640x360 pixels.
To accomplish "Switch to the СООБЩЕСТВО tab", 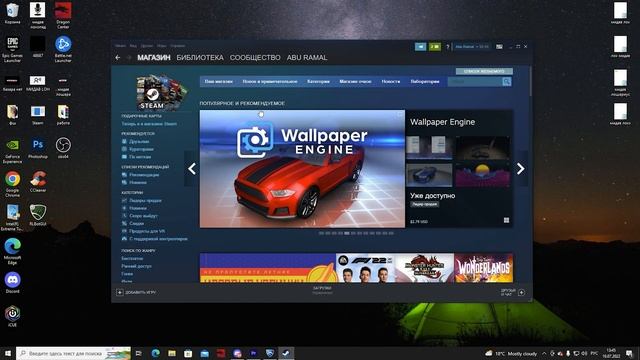I will [x=255, y=58].
